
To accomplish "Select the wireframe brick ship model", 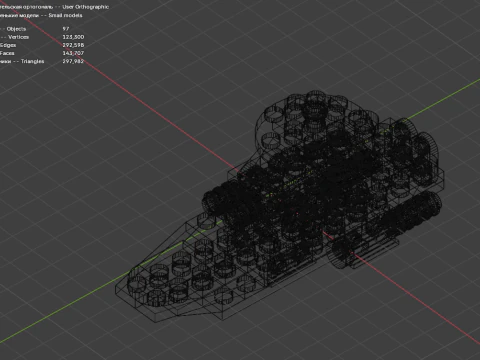I will pyautogui.click(x=280, y=207).
